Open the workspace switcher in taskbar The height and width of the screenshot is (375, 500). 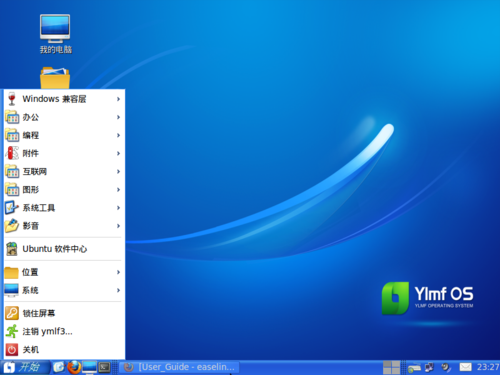point(391,367)
